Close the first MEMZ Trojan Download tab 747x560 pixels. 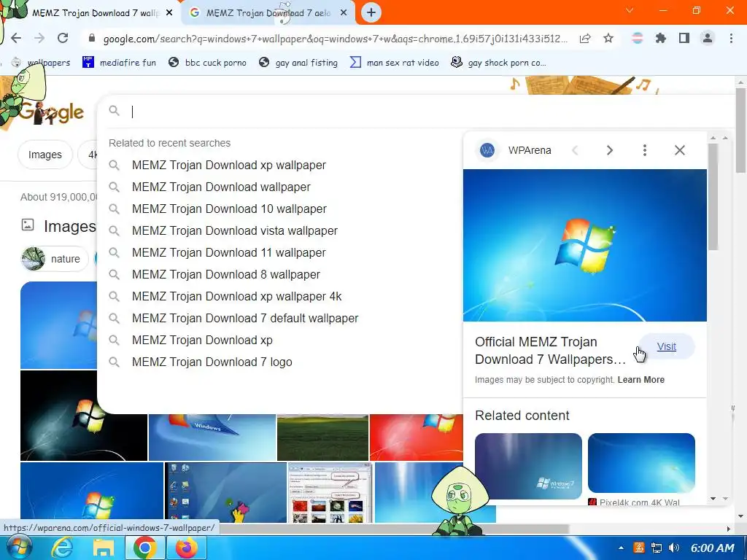click(x=169, y=13)
